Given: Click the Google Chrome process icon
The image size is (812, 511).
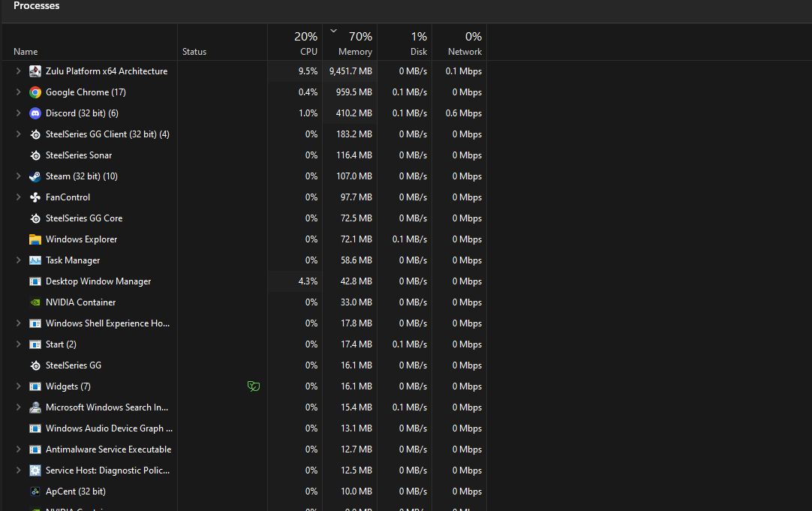Looking at the screenshot, I should pos(35,92).
